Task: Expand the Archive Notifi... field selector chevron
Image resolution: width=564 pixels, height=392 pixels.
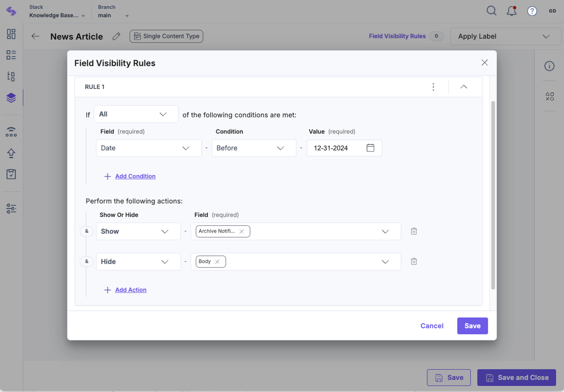Action: pos(385,231)
